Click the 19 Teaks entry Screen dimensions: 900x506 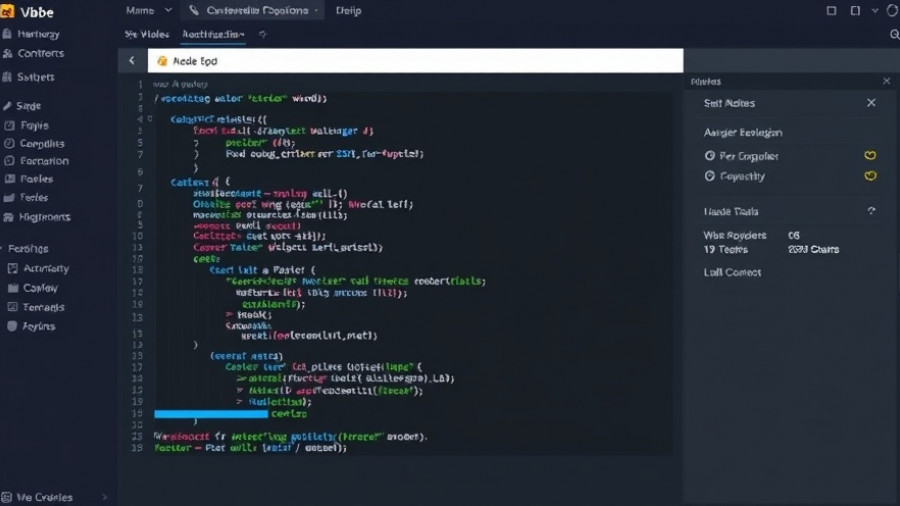[x=726, y=250]
